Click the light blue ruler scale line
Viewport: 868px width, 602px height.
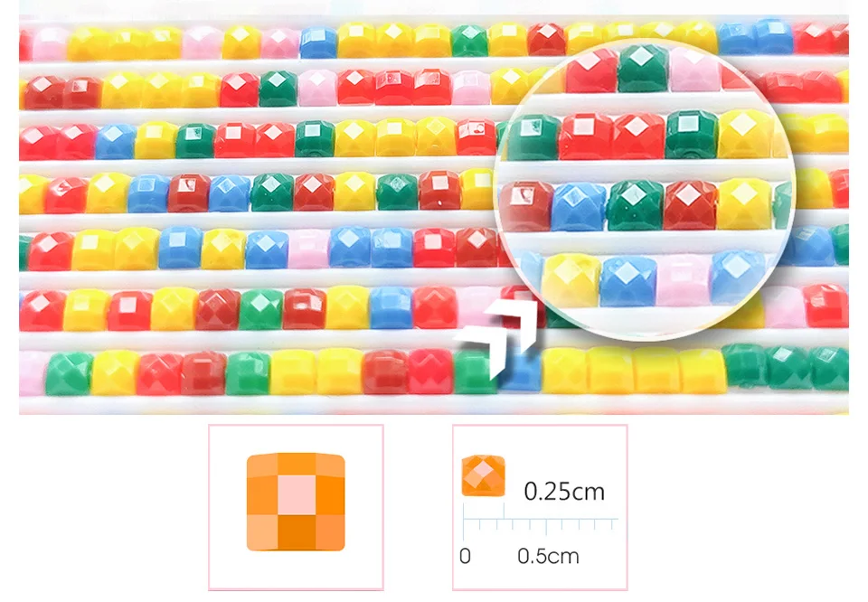pyautogui.click(x=541, y=522)
